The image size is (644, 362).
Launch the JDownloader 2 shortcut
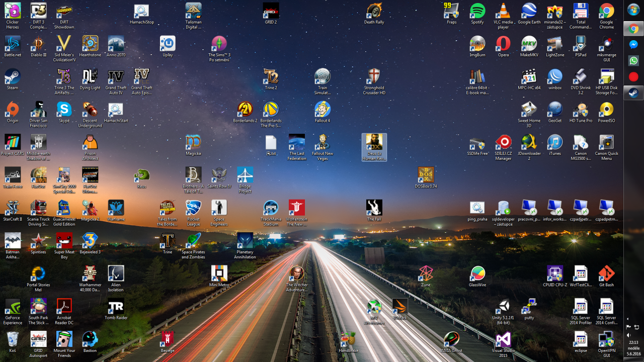pos(529,147)
